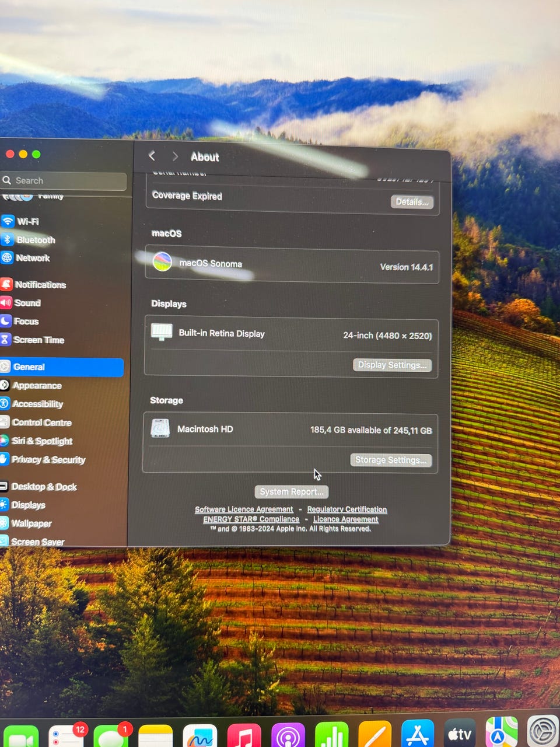This screenshot has width=560, height=747.
Task: Select the Sound settings item
Action: pos(21,303)
